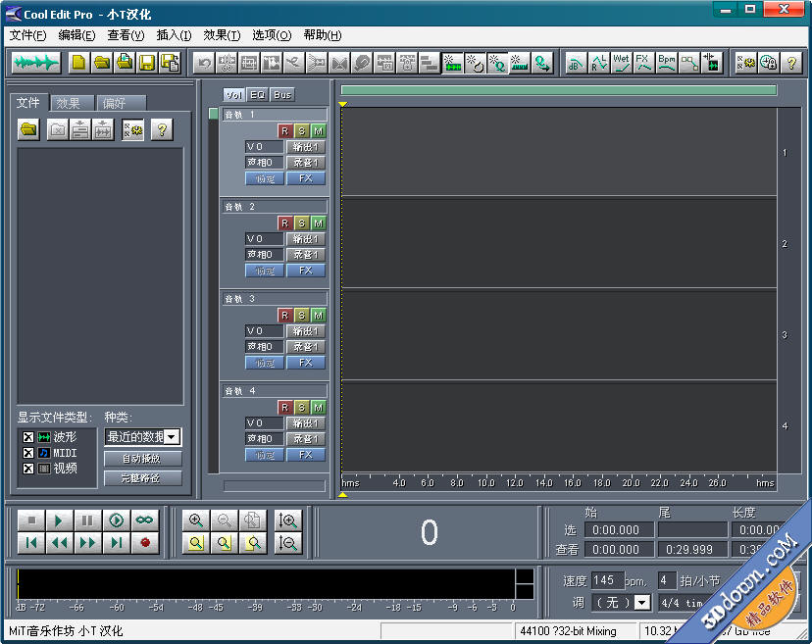Open FX settings for Track 1
This screenshot has height=644, width=812.
(306, 178)
